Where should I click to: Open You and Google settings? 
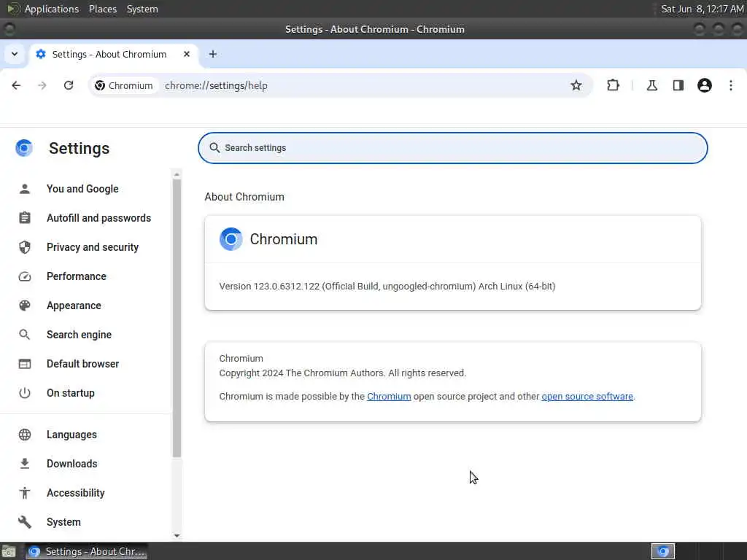pyautogui.click(x=82, y=189)
